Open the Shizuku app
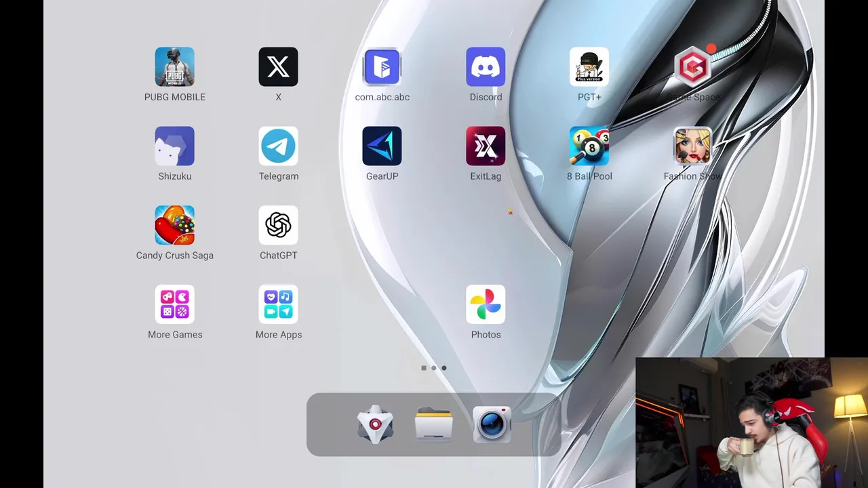 pyautogui.click(x=174, y=146)
